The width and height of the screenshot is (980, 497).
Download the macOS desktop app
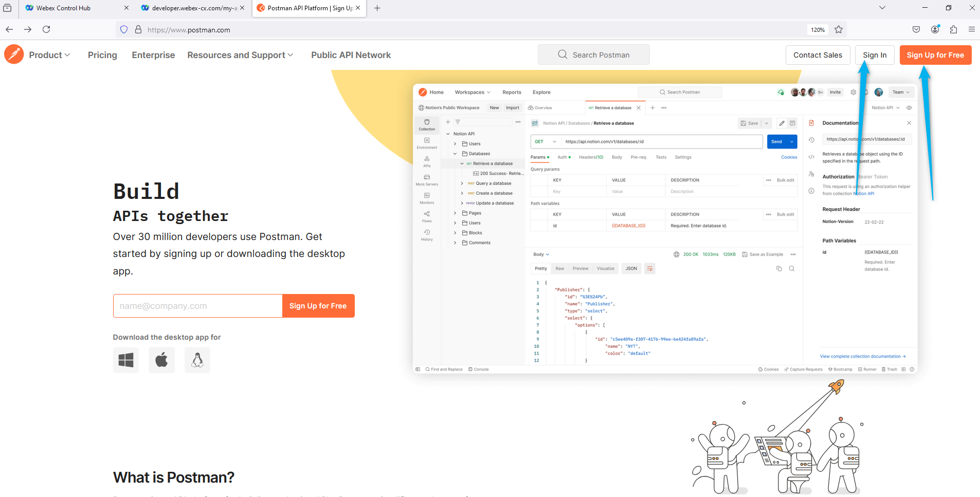(161, 360)
